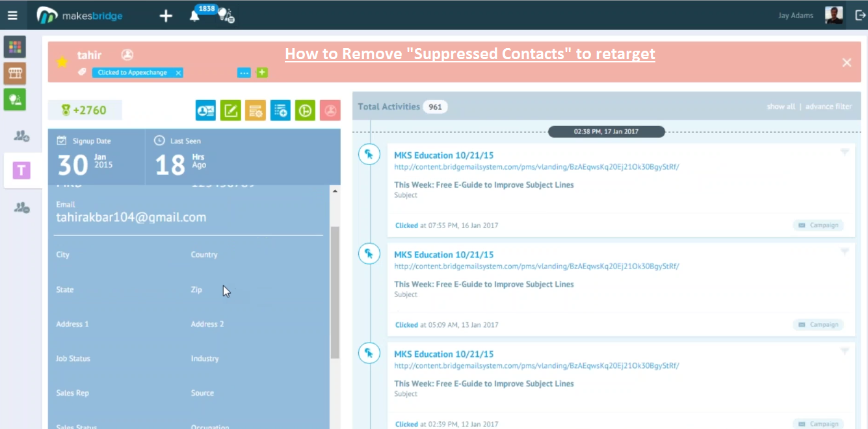868x429 pixels.
Task: Open the vlanding URL in 16 Jan card
Action: [536, 167]
